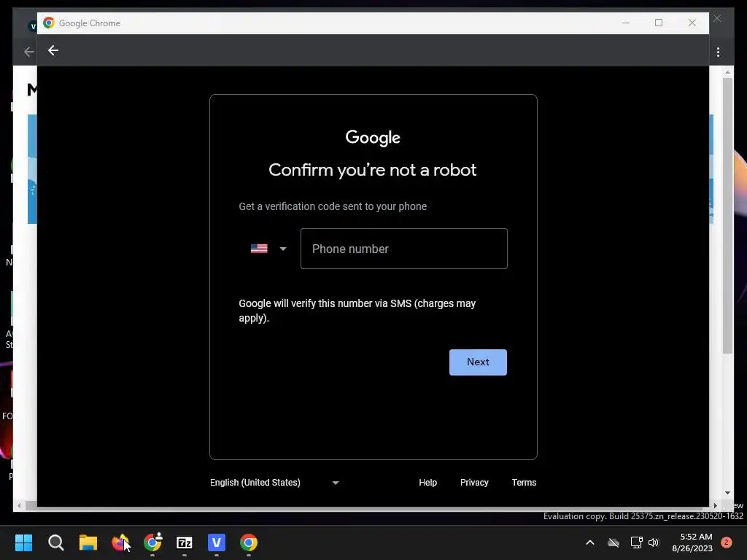
Task: Minimize the Google Chrome popup window
Action: point(625,23)
